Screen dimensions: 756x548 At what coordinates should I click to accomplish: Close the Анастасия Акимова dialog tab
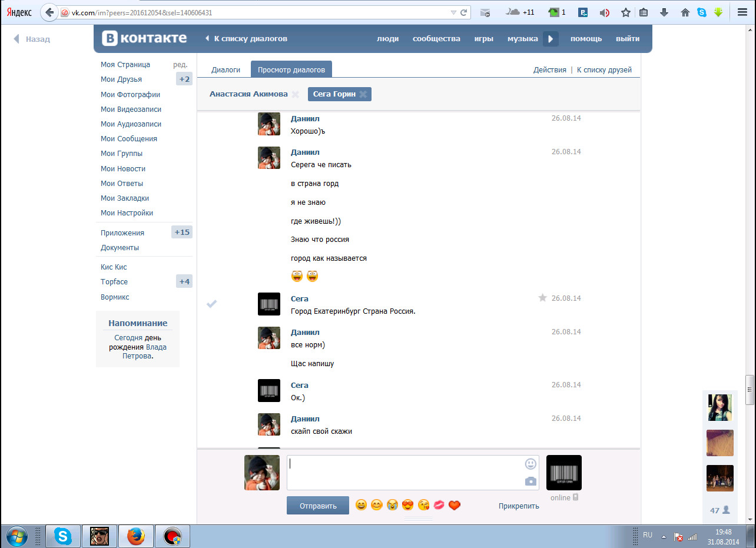[x=296, y=94]
